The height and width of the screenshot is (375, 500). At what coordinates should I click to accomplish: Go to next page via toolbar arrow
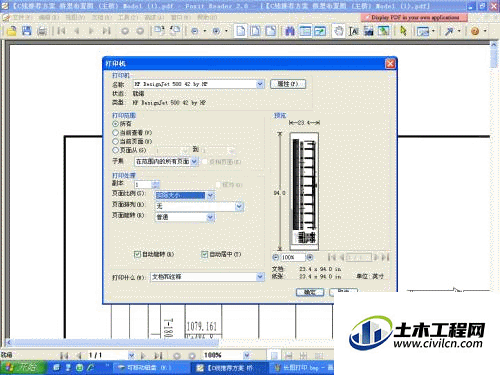coord(91,31)
